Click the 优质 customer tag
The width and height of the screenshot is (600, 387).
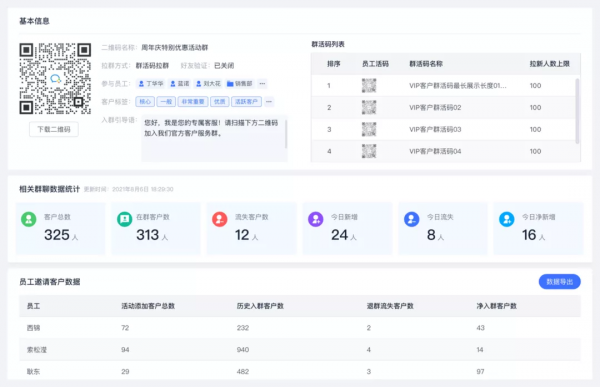[220, 101]
